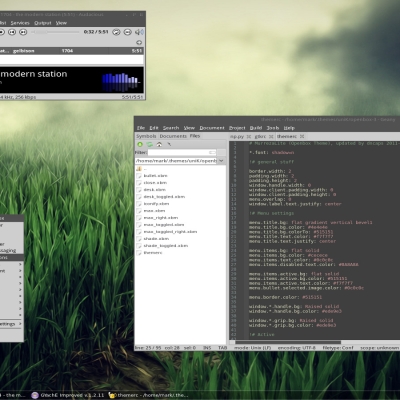This screenshot has width=400, height=400.
Task: Select close.xbm in file list
Action: tap(155, 183)
